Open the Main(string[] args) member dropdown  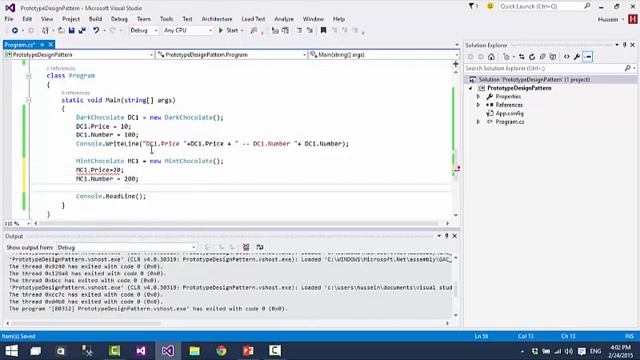(384, 55)
